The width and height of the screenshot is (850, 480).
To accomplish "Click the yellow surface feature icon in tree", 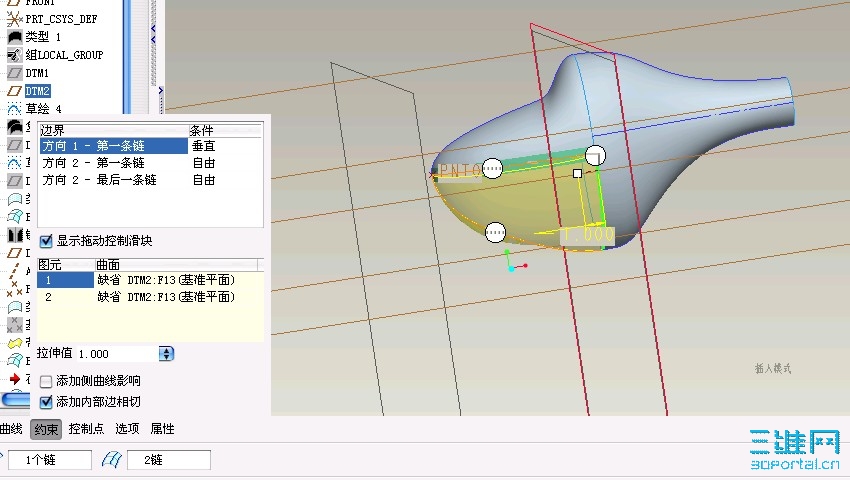I will (15, 343).
